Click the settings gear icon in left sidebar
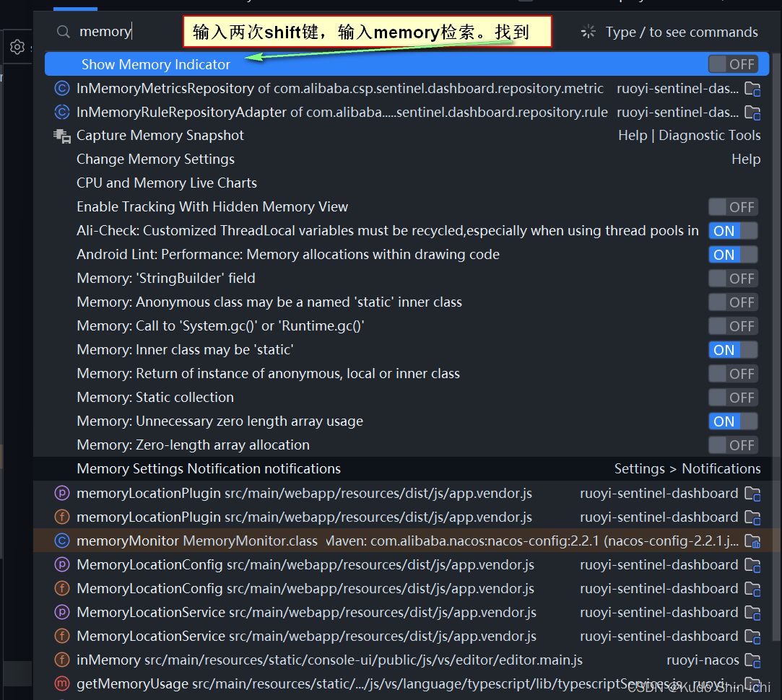Image resolution: width=782 pixels, height=700 pixels. [16, 46]
